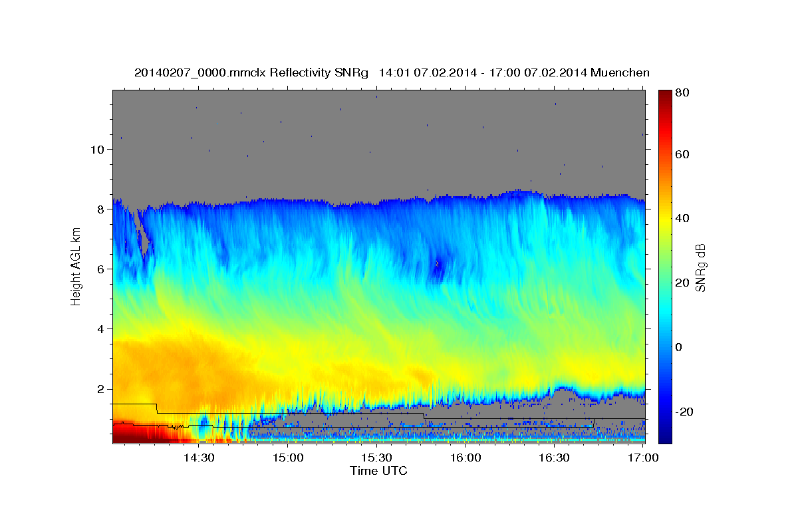798x532 pixels.
Task: Click the 'Height AGL km' axis title
Action: click(x=76, y=267)
